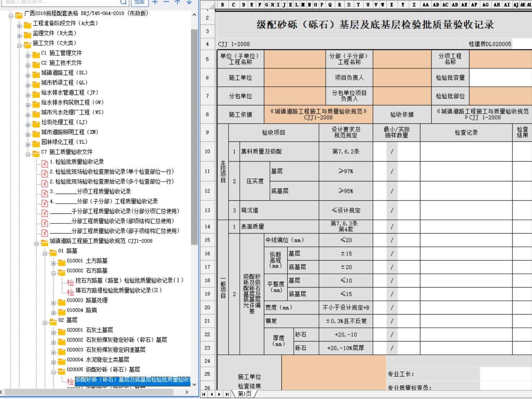
Task: Collapse the 施工文件（C大类）folder
Action: tap(19, 46)
